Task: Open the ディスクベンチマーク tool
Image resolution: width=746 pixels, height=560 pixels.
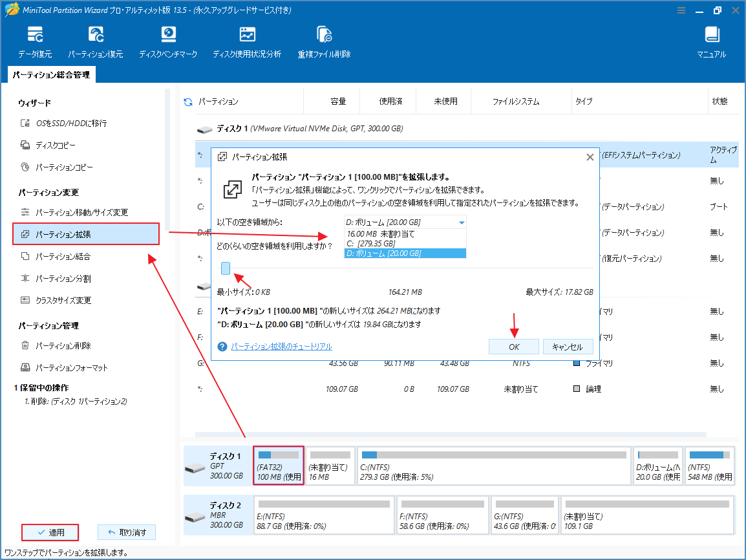Action: (x=168, y=41)
